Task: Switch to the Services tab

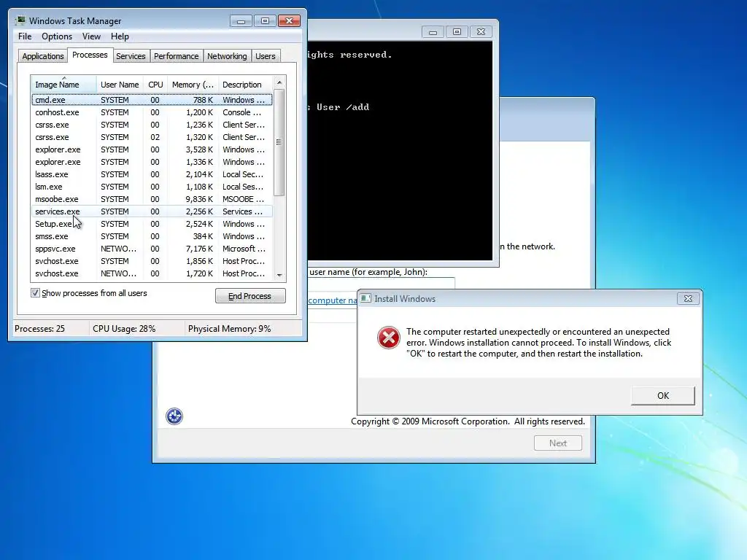Action: [131, 55]
